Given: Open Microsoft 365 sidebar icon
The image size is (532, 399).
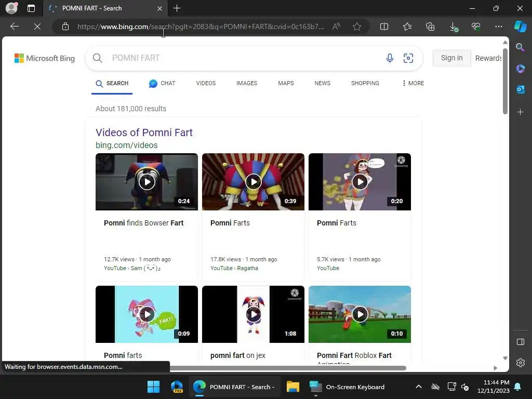Looking at the screenshot, I should tap(520, 69).
